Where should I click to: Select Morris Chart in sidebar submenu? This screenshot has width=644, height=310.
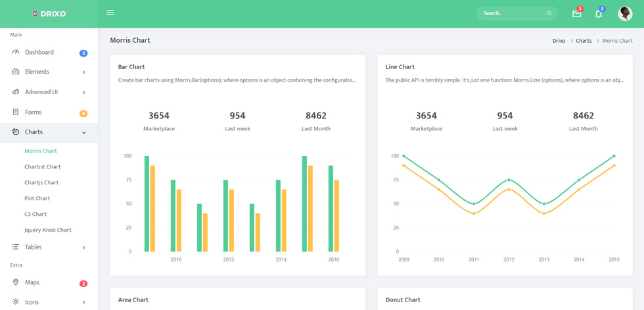41,151
